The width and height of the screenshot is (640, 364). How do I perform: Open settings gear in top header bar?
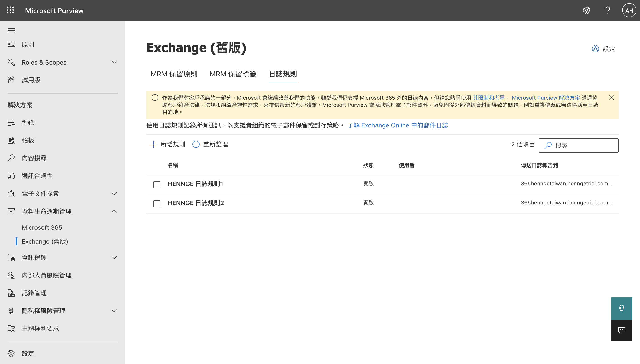point(586,10)
